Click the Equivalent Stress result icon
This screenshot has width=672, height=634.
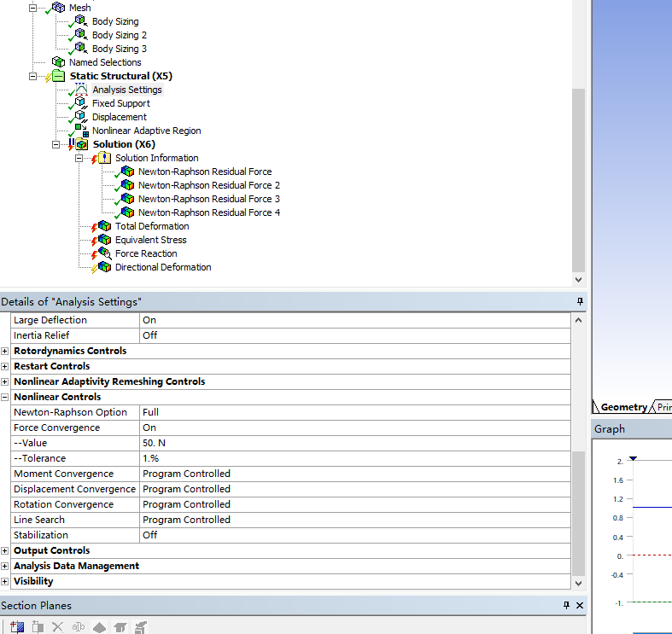[x=104, y=240]
